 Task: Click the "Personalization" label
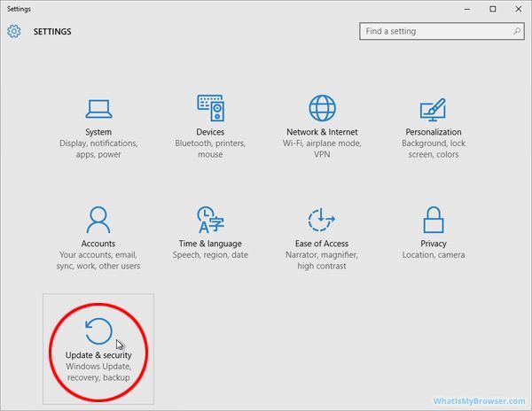coord(434,132)
